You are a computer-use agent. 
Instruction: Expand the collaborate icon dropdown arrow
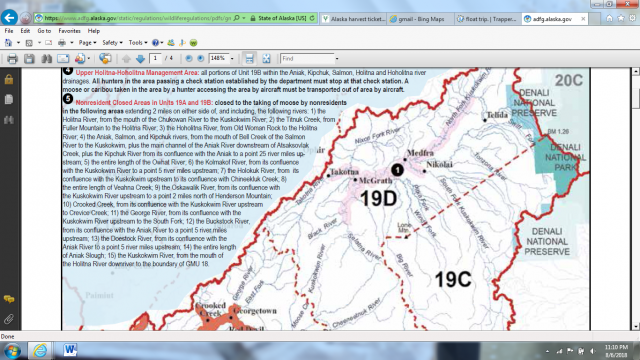(89, 59)
